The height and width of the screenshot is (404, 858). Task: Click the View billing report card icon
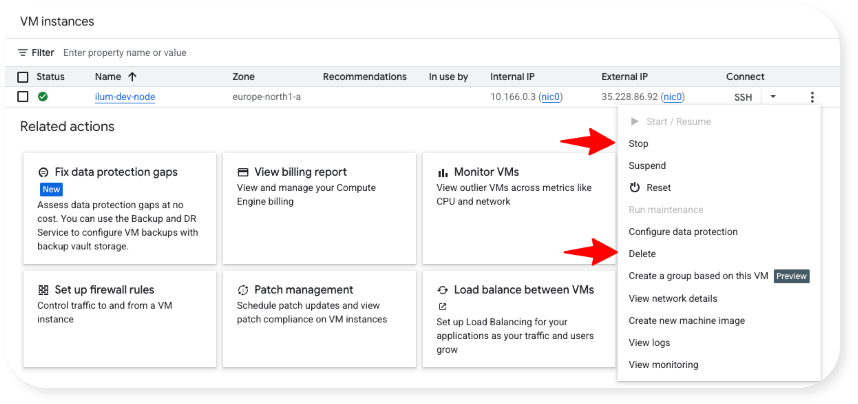coord(242,172)
